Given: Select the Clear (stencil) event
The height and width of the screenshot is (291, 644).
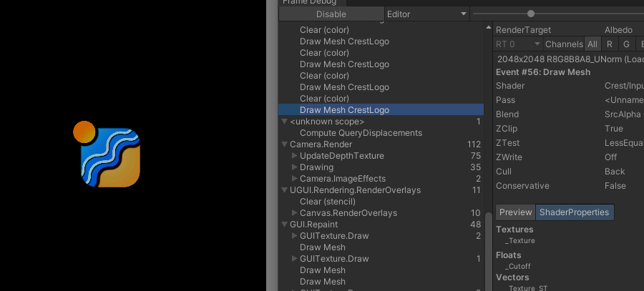Looking at the screenshot, I should click(x=327, y=202).
